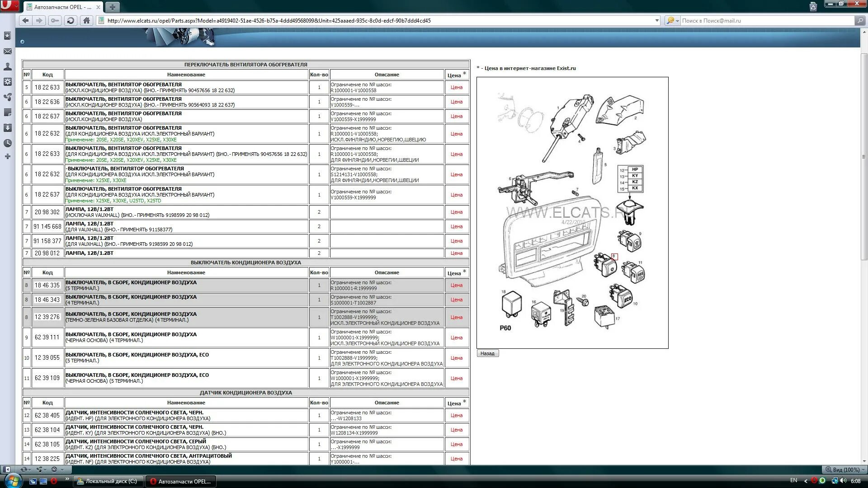
Task: Click the Назад button below diagram
Action: pos(487,353)
